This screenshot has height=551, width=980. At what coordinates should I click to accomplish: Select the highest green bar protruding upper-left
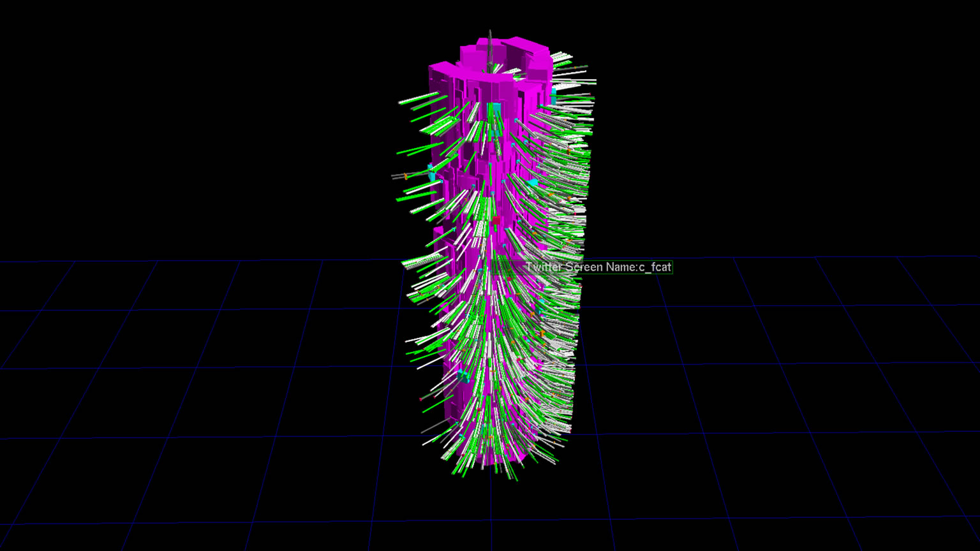(419, 99)
